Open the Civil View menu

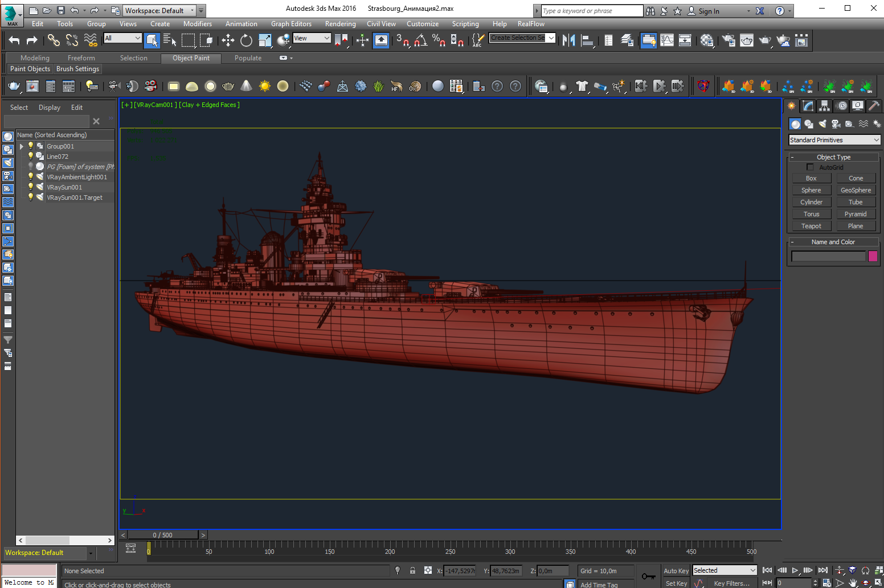(x=381, y=24)
